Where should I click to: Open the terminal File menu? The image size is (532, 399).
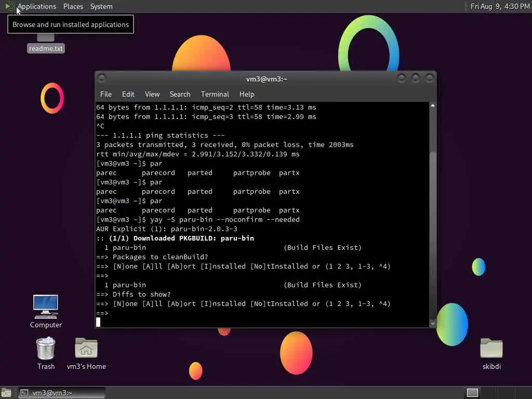point(106,95)
